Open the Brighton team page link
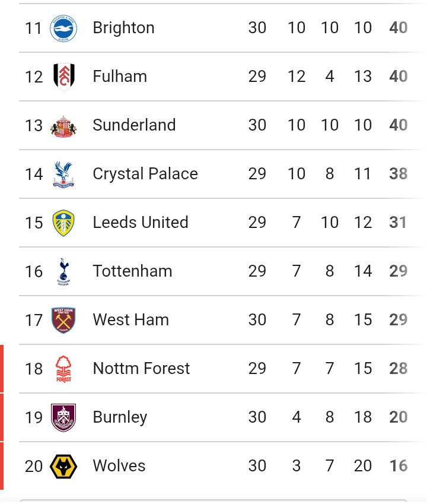The image size is (427, 504). pos(123,28)
